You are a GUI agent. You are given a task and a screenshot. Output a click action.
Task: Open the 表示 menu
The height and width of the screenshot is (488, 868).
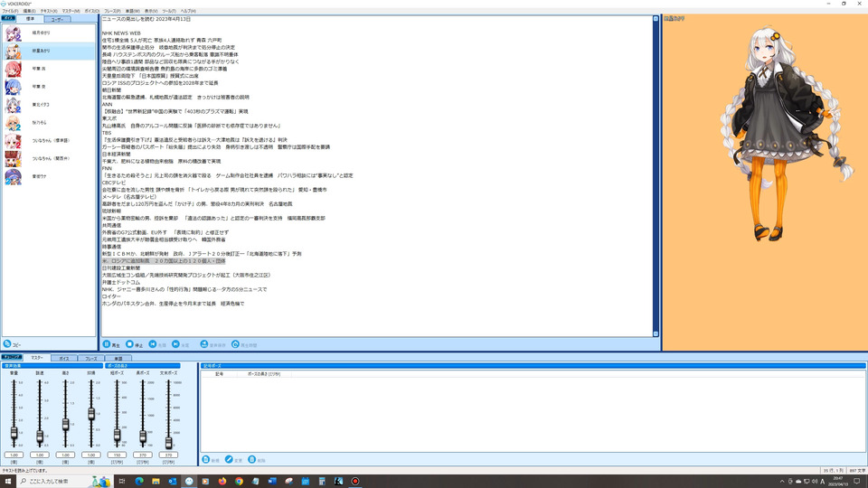151,11
